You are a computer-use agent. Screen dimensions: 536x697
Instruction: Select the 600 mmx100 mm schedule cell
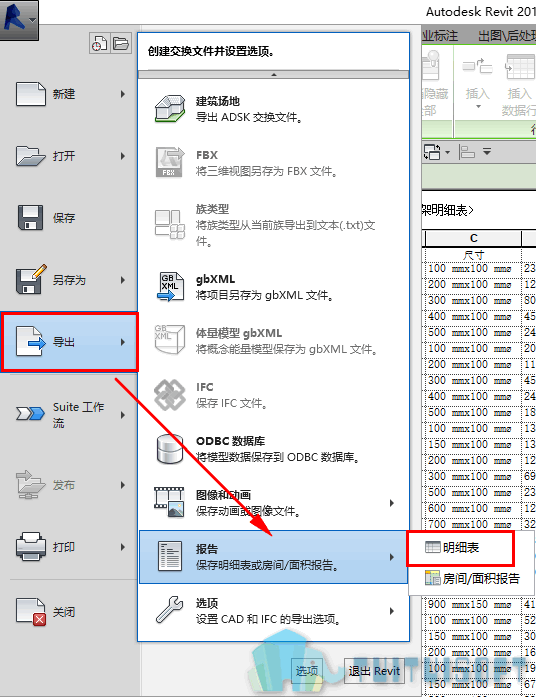pyautogui.click(x=473, y=509)
